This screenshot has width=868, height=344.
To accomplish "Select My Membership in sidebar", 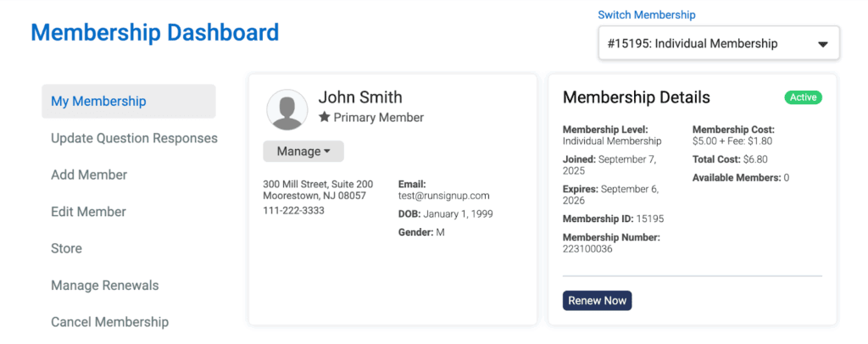I will tap(98, 101).
